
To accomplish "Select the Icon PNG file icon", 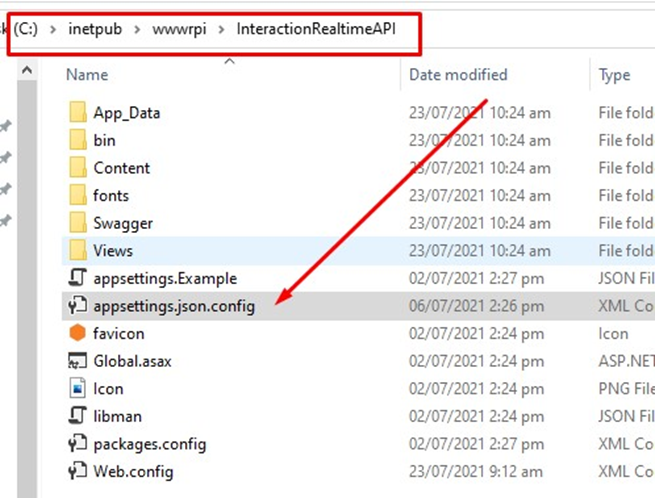I will 78,389.
